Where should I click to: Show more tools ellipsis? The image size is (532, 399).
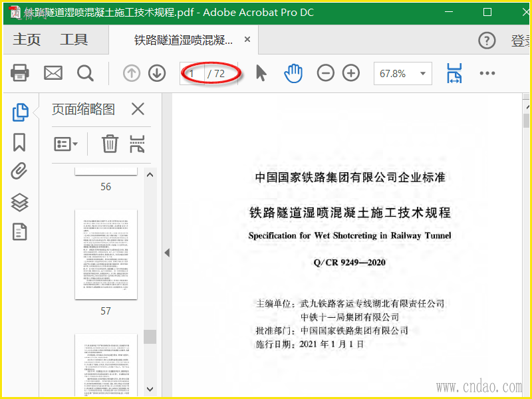pyautogui.click(x=487, y=73)
